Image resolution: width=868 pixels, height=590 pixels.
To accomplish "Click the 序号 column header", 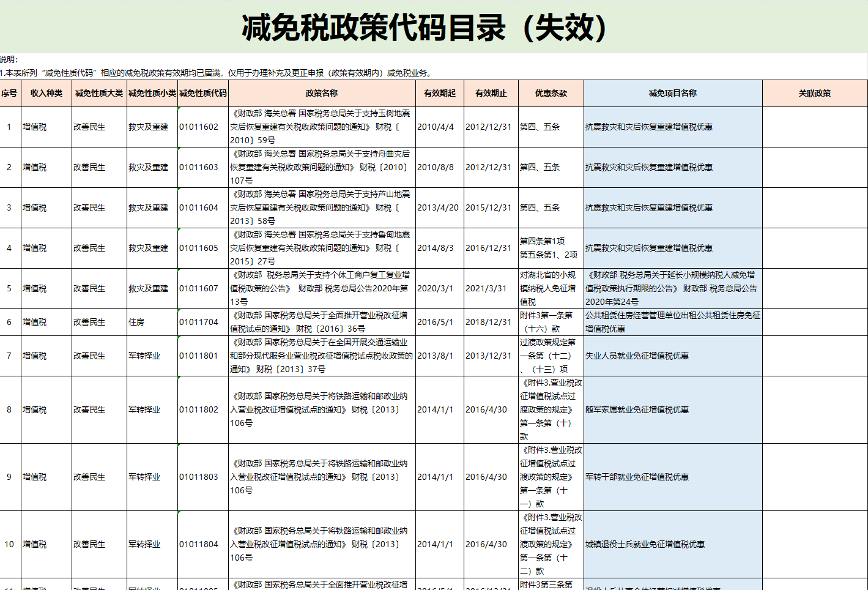I will [x=9, y=93].
